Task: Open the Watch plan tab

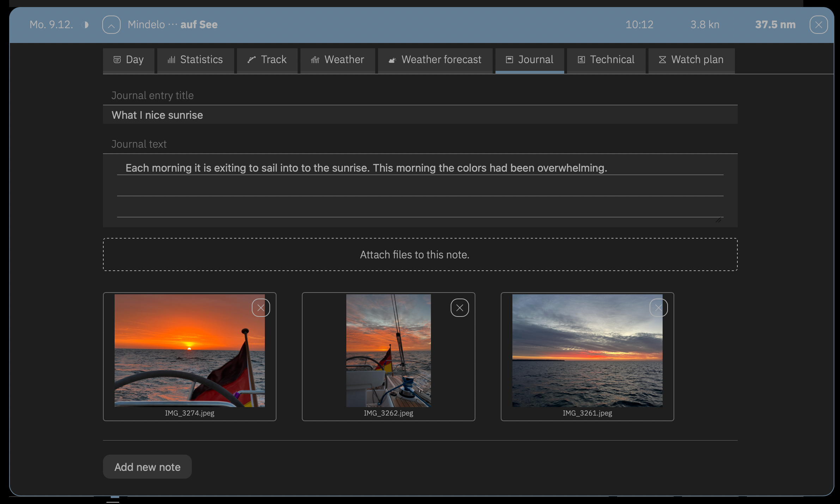Action: pos(691,60)
